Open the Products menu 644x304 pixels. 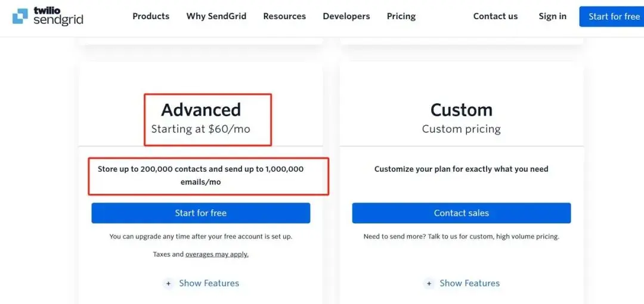pyautogui.click(x=151, y=16)
